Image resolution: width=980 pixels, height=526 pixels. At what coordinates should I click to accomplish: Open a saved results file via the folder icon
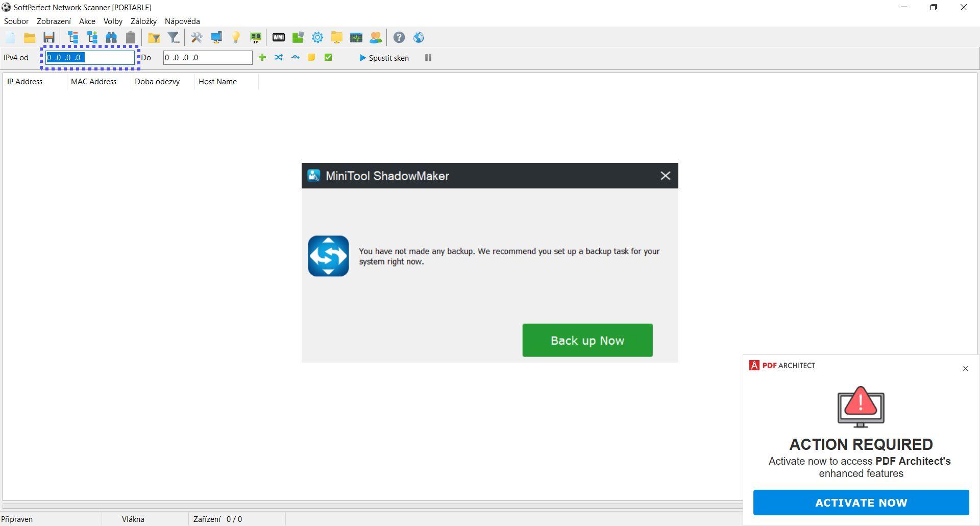tap(30, 37)
